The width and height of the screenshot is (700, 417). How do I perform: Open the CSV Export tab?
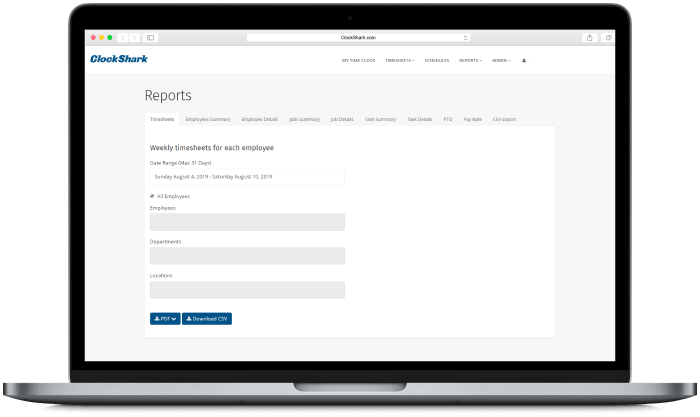[504, 119]
